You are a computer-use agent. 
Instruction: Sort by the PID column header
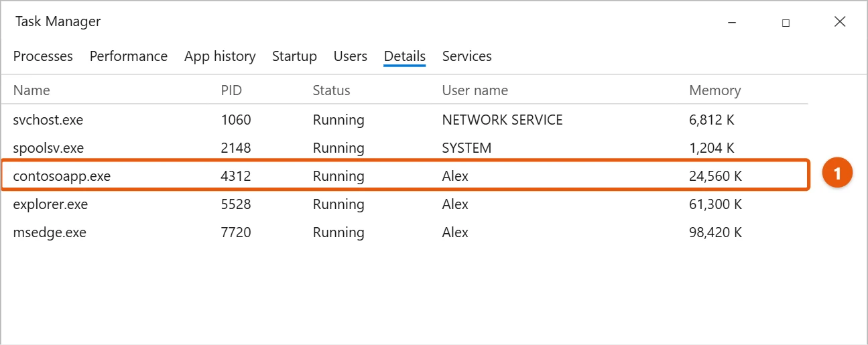[231, 90]
